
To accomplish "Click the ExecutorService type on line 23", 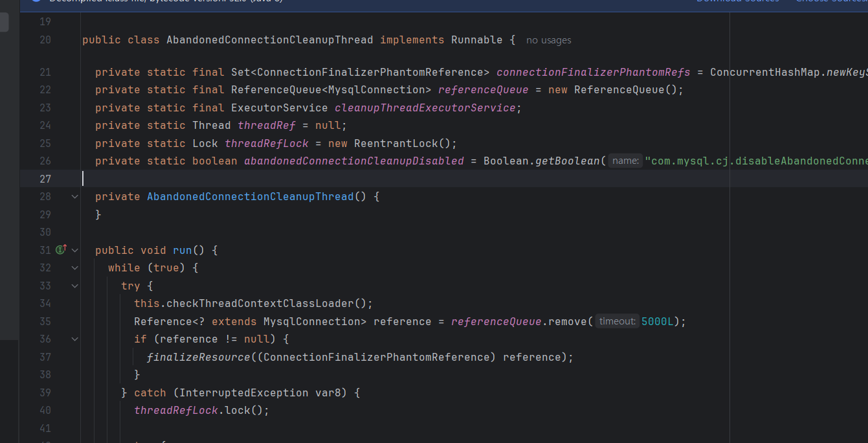I will 280,108.
